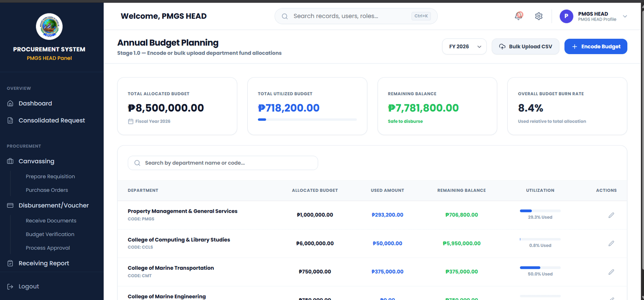
Task: Click the Encode Budget button
Action: pos(596,47)
